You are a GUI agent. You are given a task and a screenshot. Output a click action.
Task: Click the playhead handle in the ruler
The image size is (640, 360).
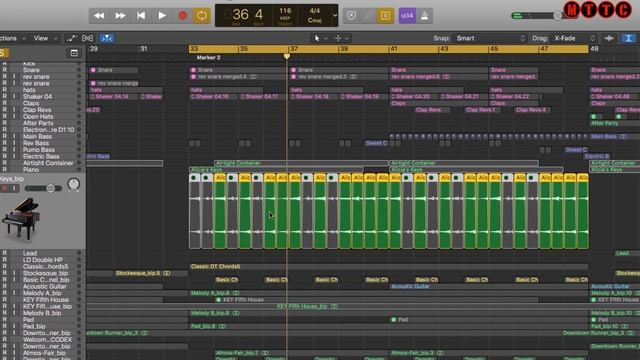(x=287, y=56)
